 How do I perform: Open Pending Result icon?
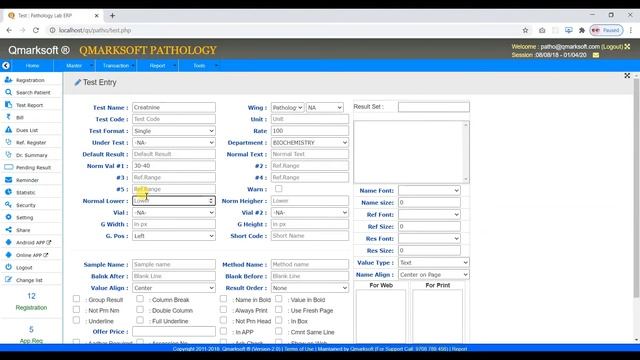(8, 167)
